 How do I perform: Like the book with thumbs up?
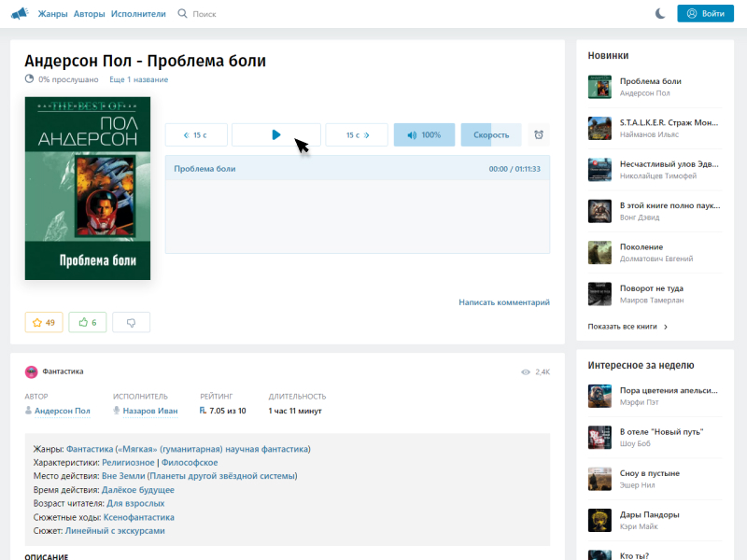pyautogui.click(x=88, y=322)
